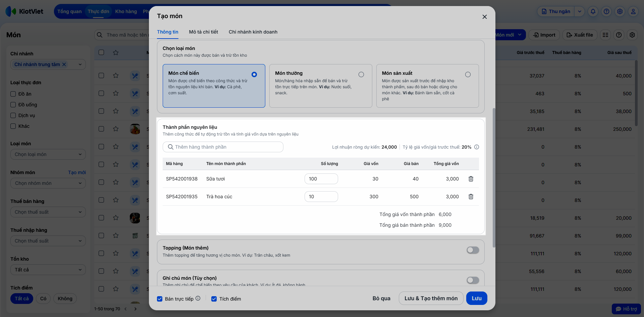644x317 pixels.
Task: Check the Đồ uống filter checkbox
Action: pos(13,105)
